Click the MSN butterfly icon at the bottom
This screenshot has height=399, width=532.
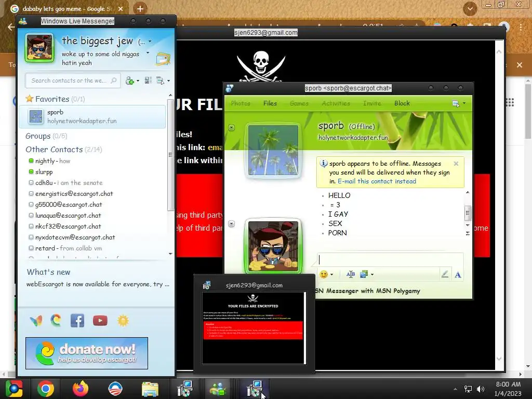click(x=36, y=320)
